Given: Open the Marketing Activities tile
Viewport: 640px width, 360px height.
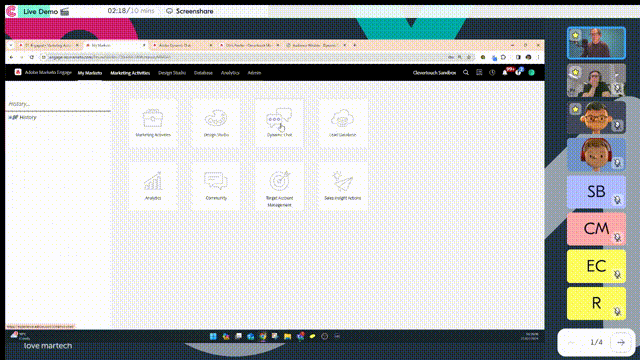Looking at the screenshot, I should point(153,123).
